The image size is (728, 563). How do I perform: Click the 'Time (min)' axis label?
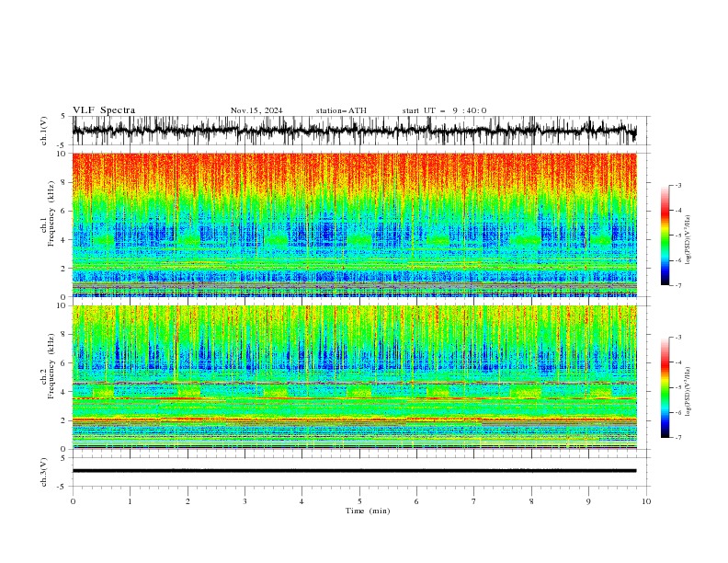(368, 511)
